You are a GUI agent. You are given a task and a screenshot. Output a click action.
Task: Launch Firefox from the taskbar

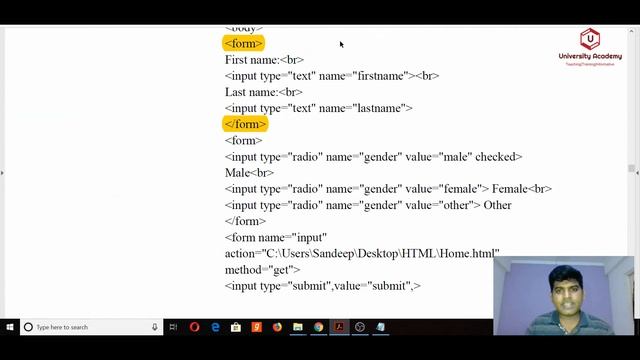click(x=277, y=327)
